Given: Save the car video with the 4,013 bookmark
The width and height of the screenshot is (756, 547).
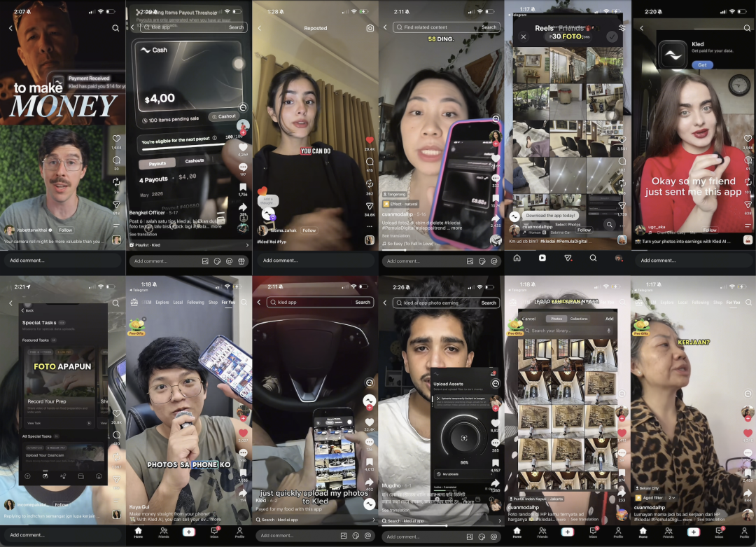Looking at the screenshot, I should click(x=370, y=462).
